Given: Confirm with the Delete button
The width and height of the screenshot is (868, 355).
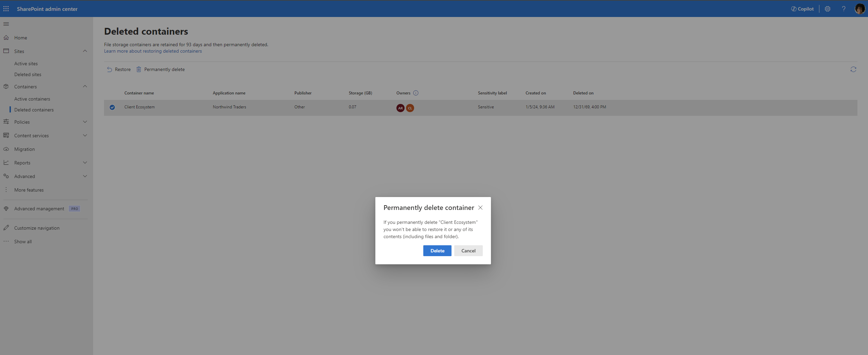Looking at the screenshot, I should 437,251.
